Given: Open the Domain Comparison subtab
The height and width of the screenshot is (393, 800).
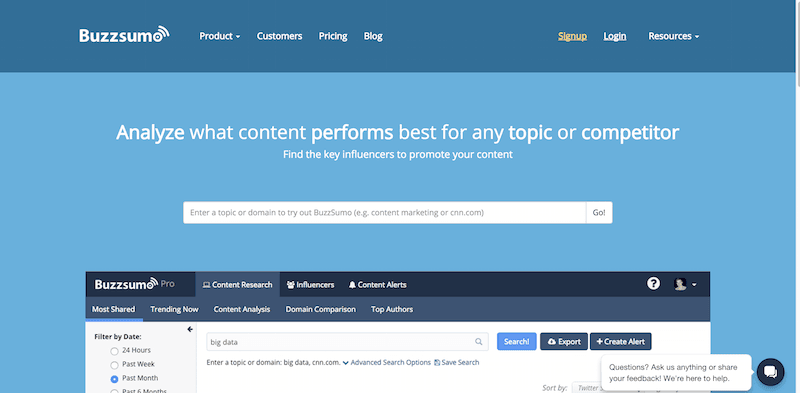Looking at the screenshot, I should [320, 309].
